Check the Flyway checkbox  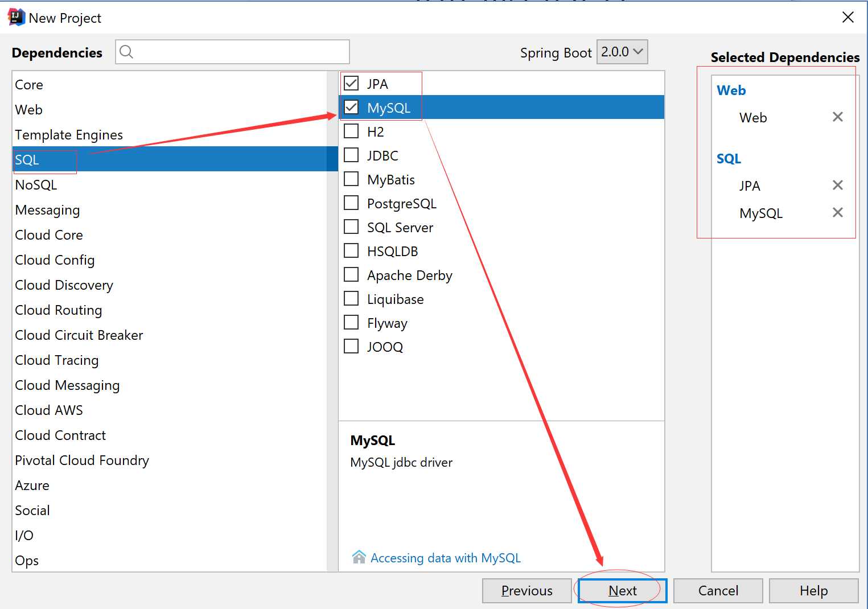(351, 322)
